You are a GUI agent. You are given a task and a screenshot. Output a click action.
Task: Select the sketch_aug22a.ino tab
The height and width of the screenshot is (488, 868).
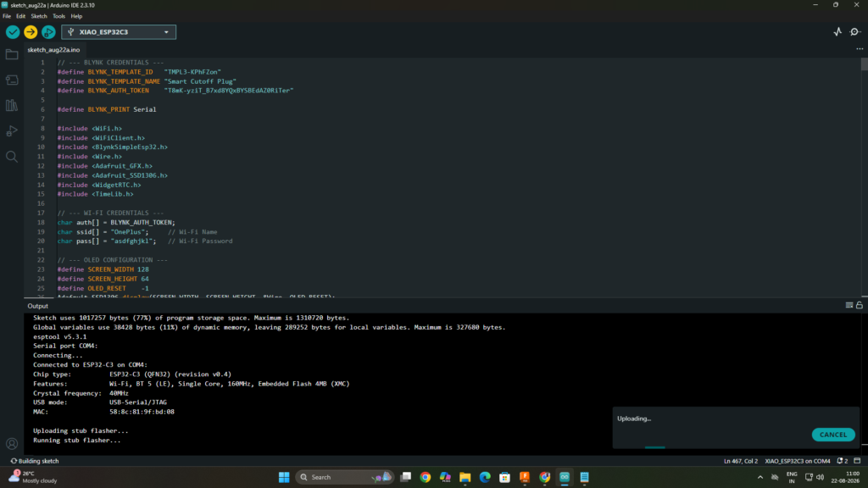53,50
